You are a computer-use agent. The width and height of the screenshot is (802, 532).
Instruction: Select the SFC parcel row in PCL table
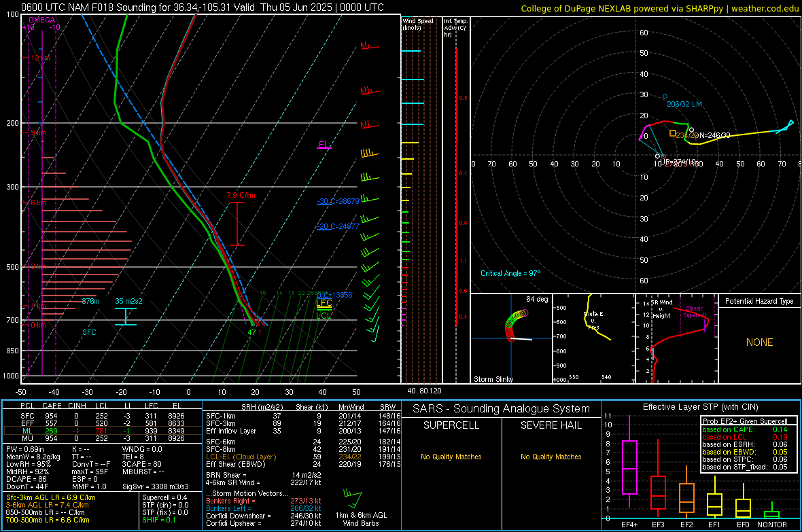(101, 416)
